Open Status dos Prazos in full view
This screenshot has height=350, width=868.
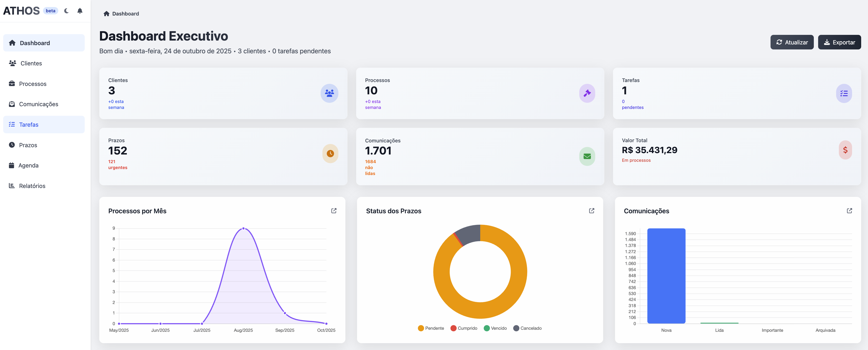[x=592, y=211]
